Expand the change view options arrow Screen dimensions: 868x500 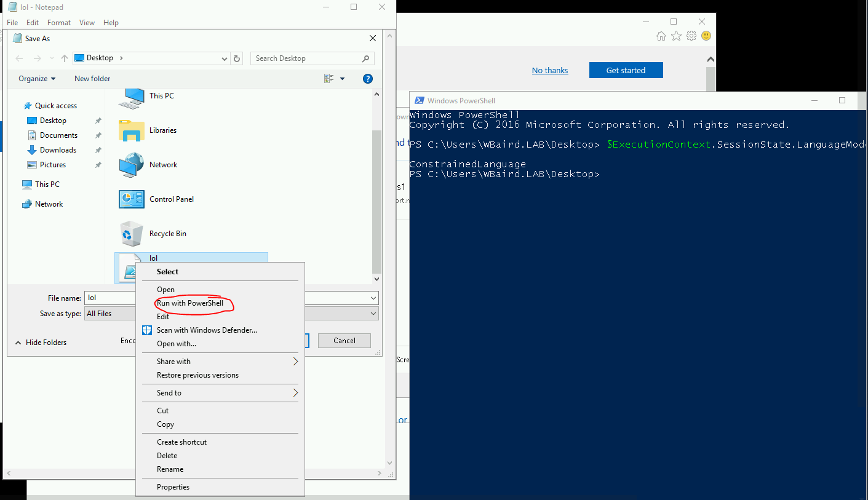tap(343, 79)
